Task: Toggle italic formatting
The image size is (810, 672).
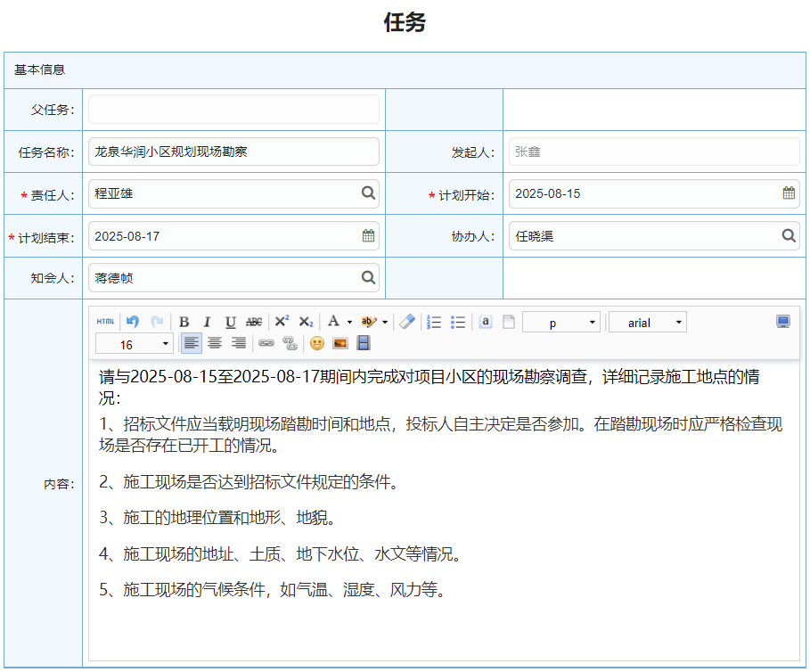Action: point(207,322)
